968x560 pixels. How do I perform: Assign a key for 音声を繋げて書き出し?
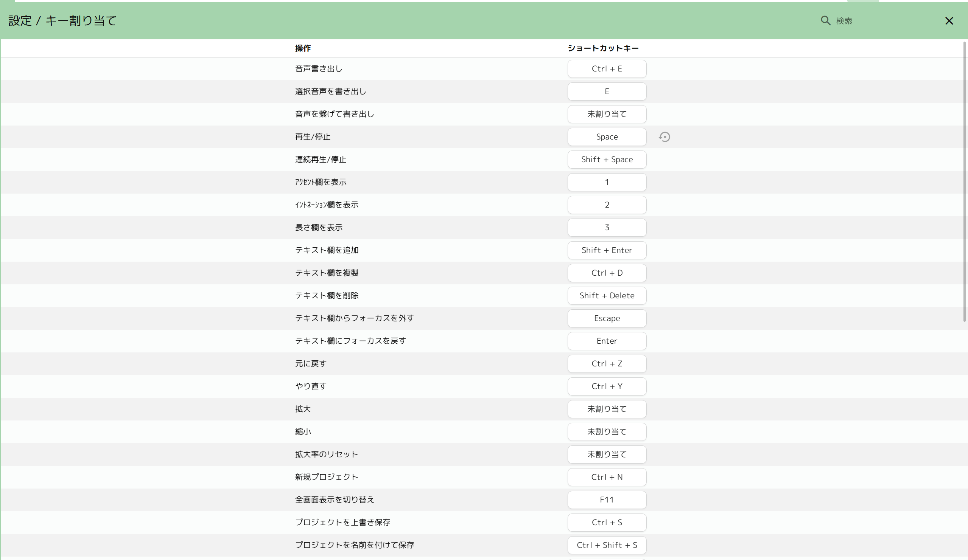607,114
